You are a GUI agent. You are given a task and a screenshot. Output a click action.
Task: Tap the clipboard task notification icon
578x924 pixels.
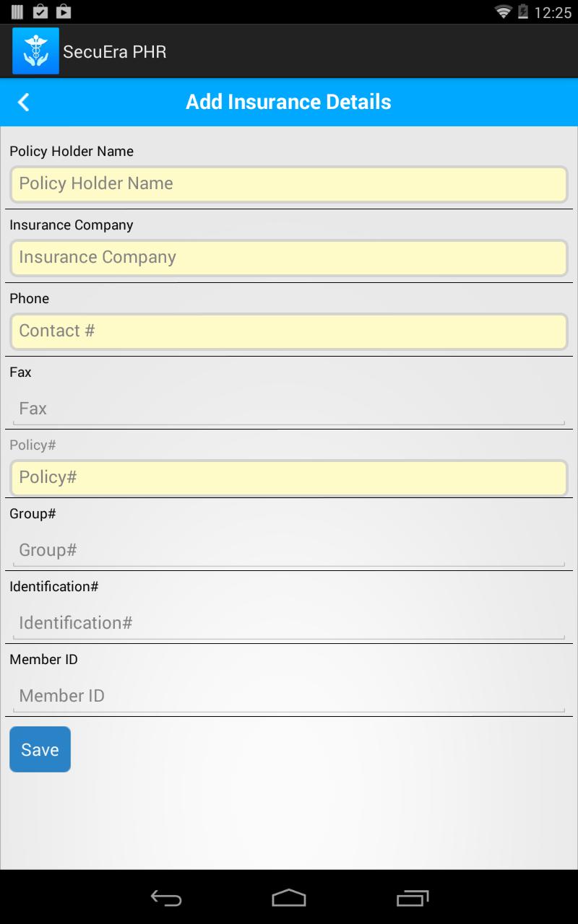[x=40, y=12]
